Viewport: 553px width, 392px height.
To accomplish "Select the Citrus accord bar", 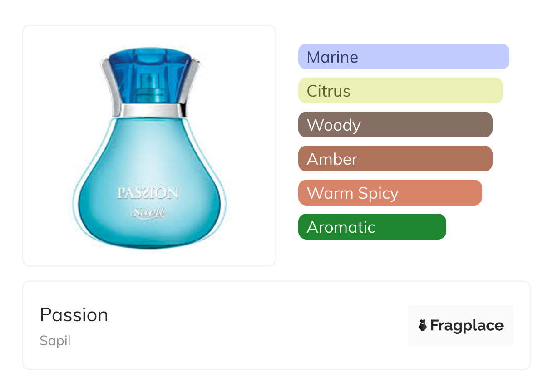I will point(400,91).
